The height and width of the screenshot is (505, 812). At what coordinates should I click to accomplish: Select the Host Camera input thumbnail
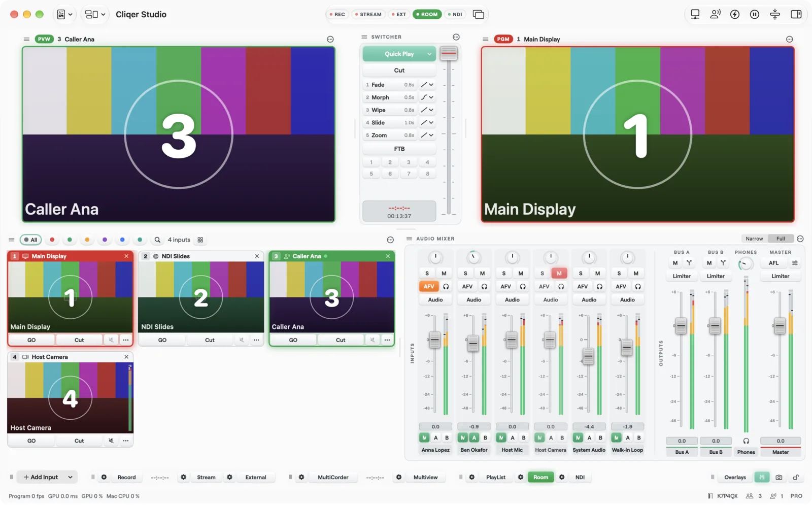coord(70,397)
